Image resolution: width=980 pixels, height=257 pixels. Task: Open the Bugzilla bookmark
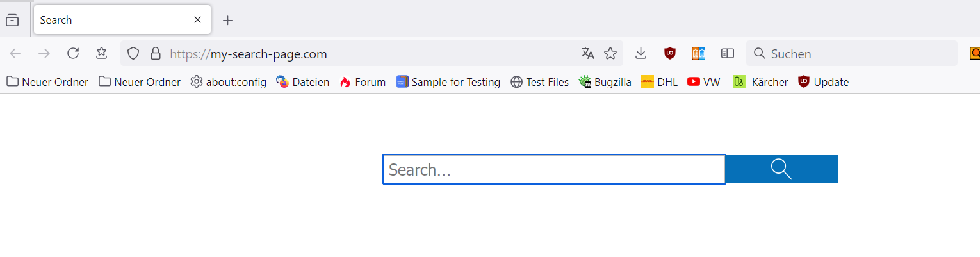[605, 82]
